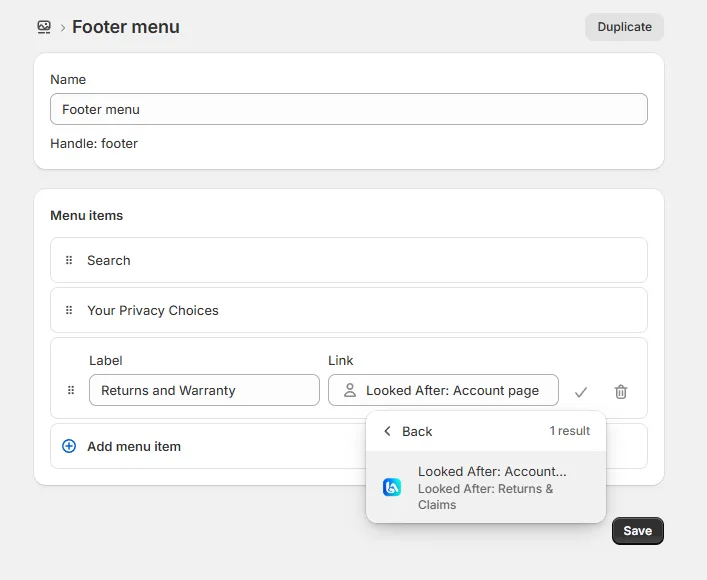Open the Online Store breadcrumb icon
Image resolution: width=707 pixels, height=580 pixels.
pos(44,27)
